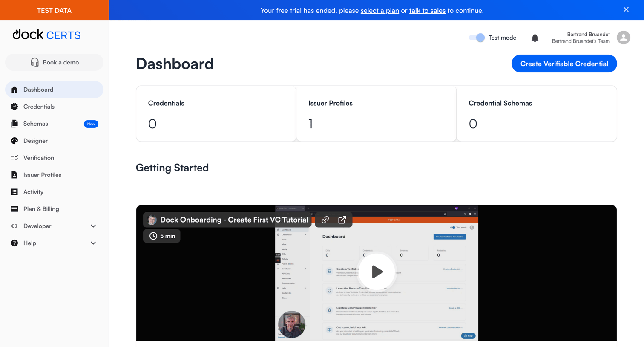
Task: Click the Verification checklist icon
Action: tap(14, 158)
